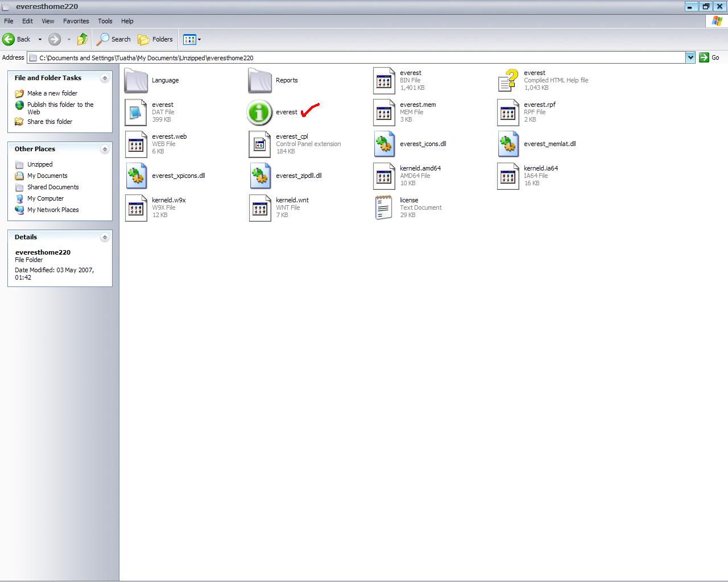The width and height of the screenshot is (728, 582).
Task: Select the kerneld.wnt file icon
Action: 260,208
